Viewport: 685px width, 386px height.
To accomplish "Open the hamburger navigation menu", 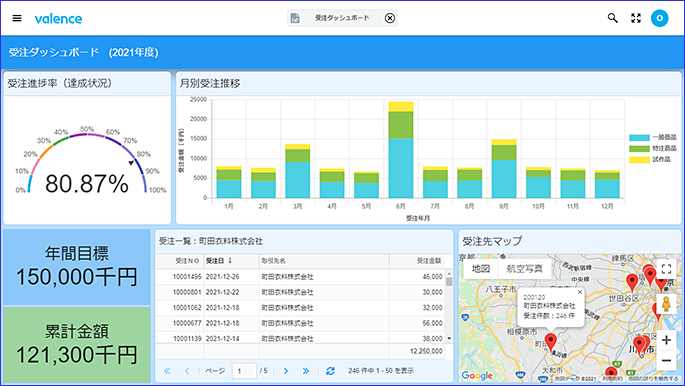I will (17, 18).
